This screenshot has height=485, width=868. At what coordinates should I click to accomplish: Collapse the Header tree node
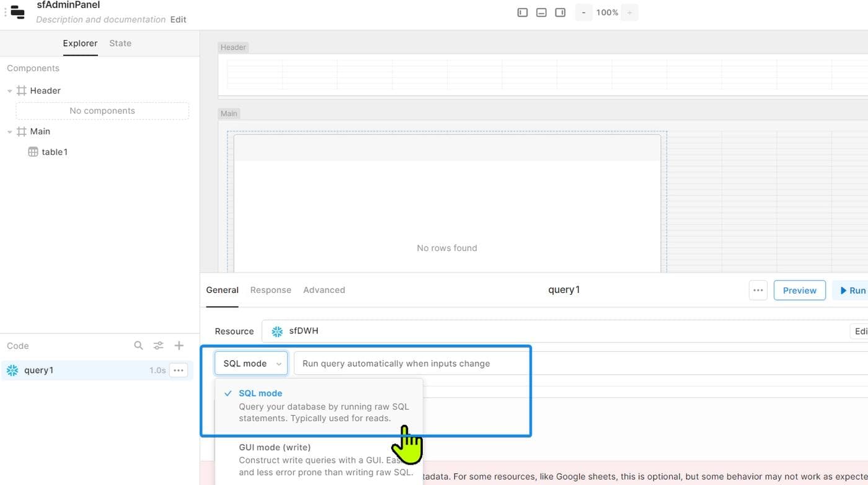10,91
